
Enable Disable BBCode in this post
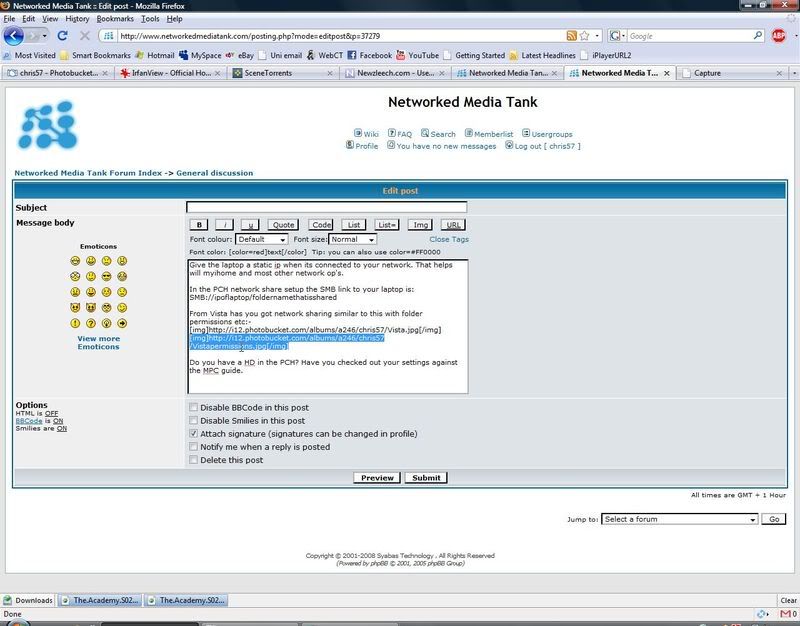pyautogui.click(x=193, y=407)
